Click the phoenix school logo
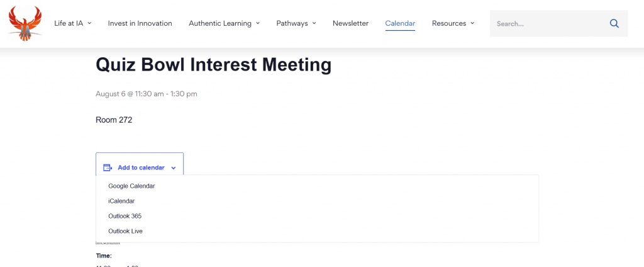The width and height of the screenshot is (644, 267). 25,23
